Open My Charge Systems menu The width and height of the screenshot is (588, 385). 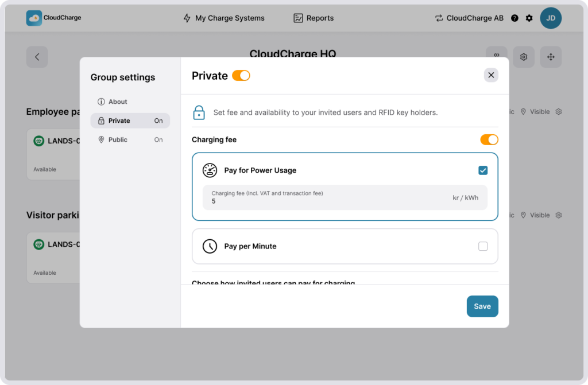[x=223, y=18]
